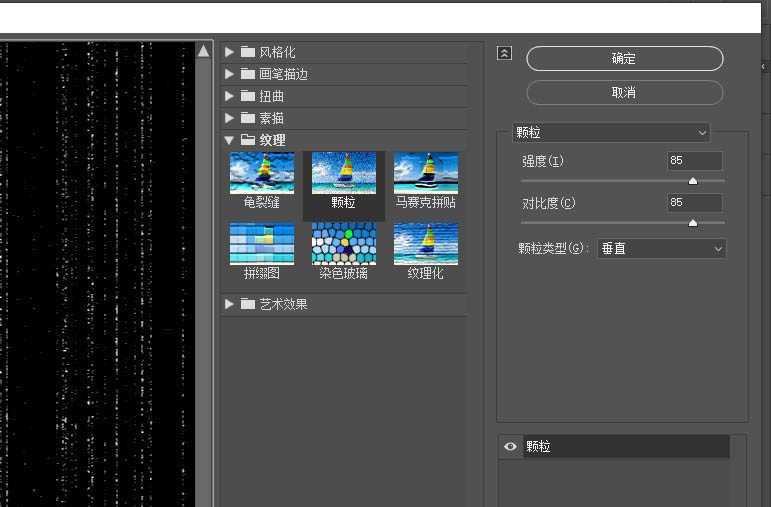The width and height of the screenshot is (771, 507).
Task: Expand the 艺术效果 filter folder
Action: [229, 304]
